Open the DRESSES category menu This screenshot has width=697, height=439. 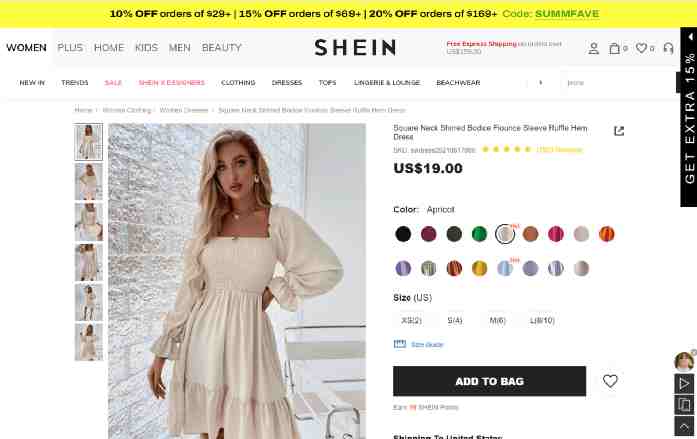(287, 83)
